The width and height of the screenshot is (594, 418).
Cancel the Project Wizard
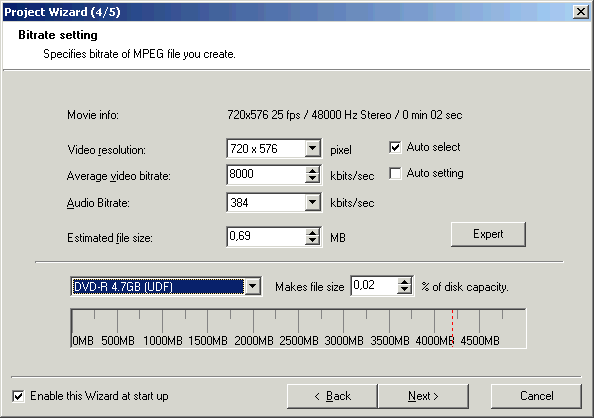[536, 396]
